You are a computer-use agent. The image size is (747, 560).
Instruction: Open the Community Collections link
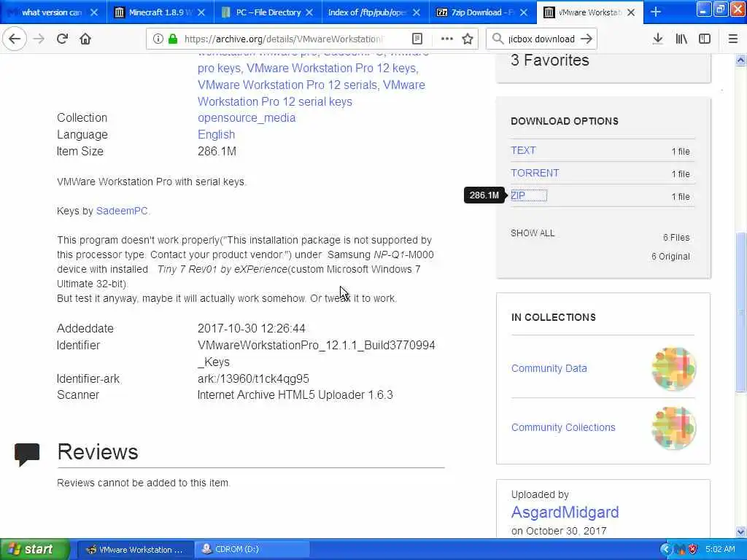pyautogui.click(x=563, y=427)
